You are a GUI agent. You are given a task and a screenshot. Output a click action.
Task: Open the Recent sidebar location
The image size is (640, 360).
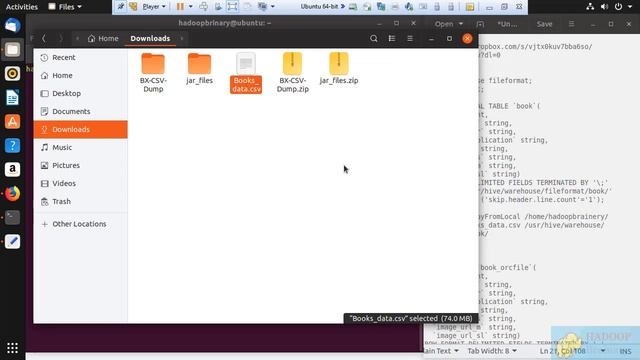[80, 58]
